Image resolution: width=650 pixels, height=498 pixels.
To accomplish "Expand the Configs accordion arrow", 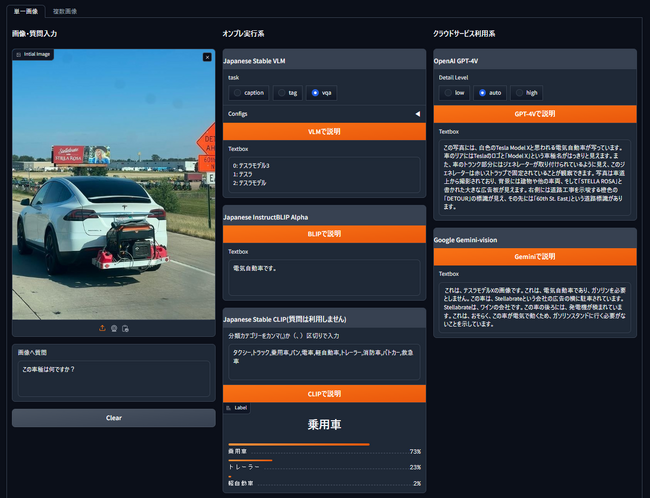I will pos(417,114).
